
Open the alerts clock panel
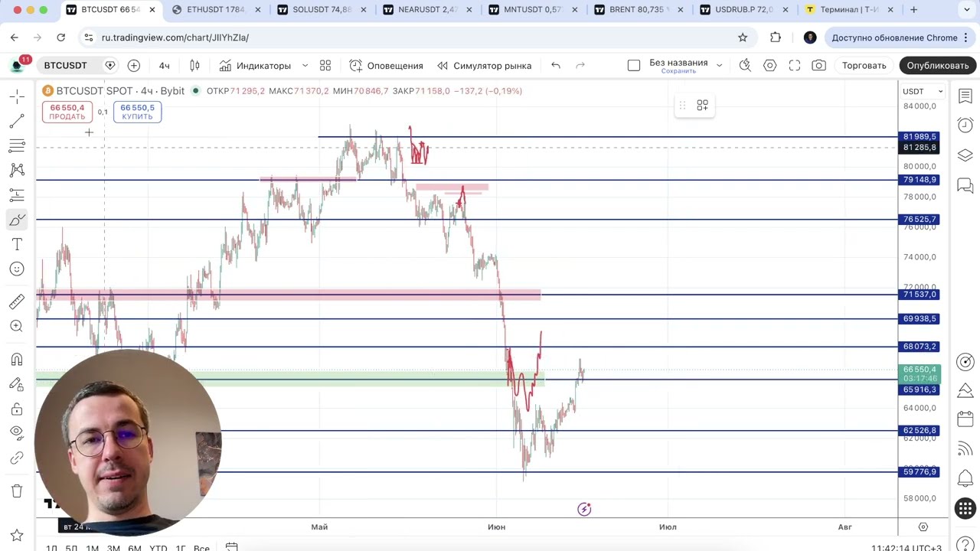pyautogui.click(x=965, y=126)
